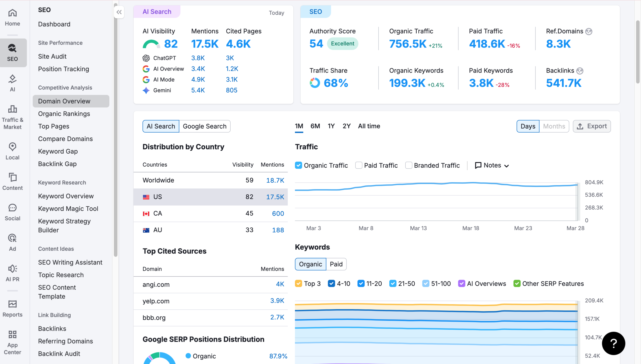Image resolution: width=641 pixels, height=364 pixels.
Task: Expand the Notes dropdown
Action: tap(492, 165)
